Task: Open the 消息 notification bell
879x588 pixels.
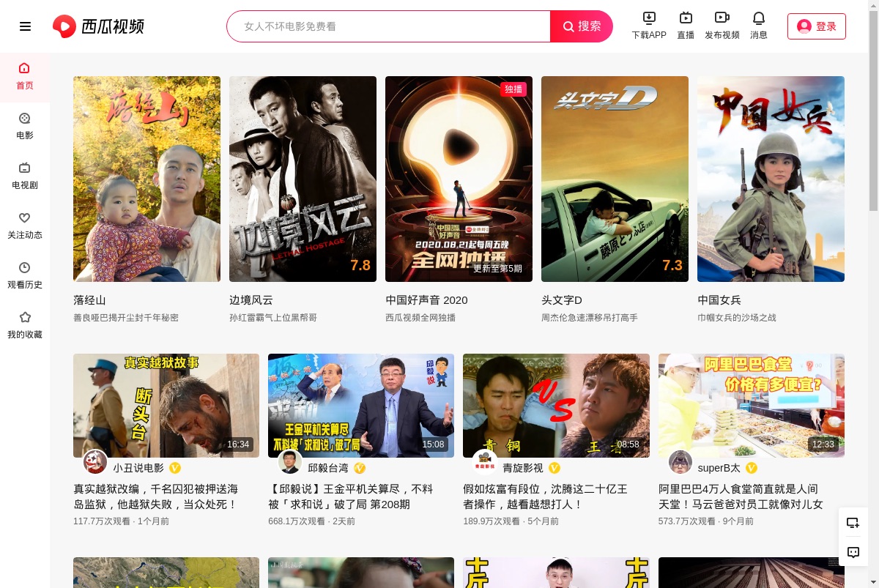Action: coord(759,18)
